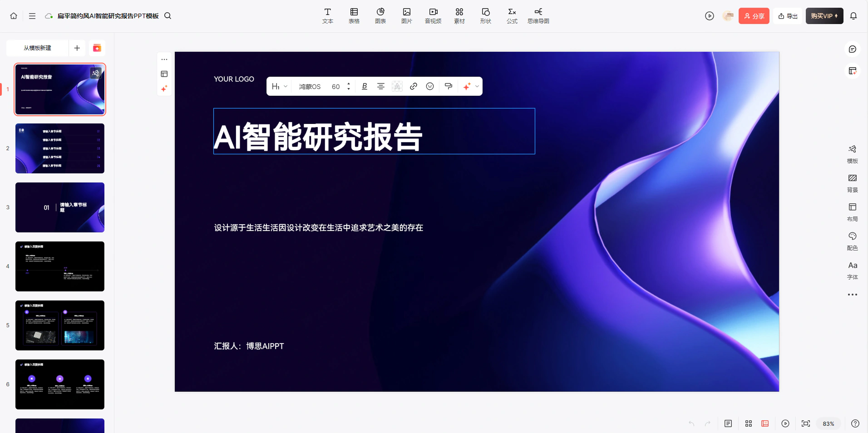Toggle bold formatting
The image size is (868, 433).
[365, 86]
